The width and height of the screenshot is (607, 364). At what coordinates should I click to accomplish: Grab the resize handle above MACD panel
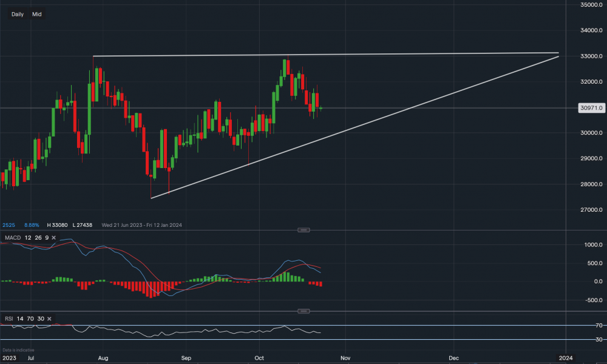pyautogui.click(x=304, y=230)
